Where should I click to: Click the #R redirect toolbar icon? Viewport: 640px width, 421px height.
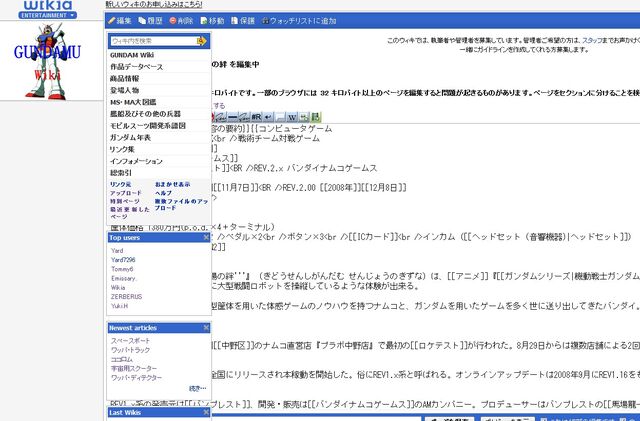click(256, 117)
